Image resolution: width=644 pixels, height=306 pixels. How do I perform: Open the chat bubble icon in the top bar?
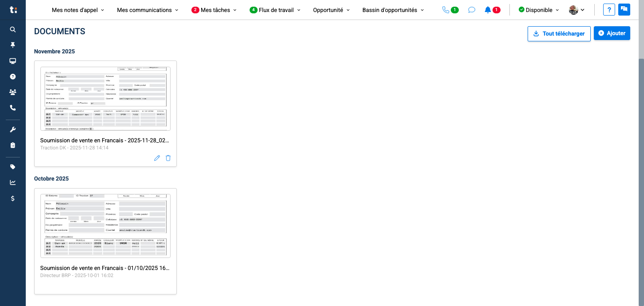[471, 9]
